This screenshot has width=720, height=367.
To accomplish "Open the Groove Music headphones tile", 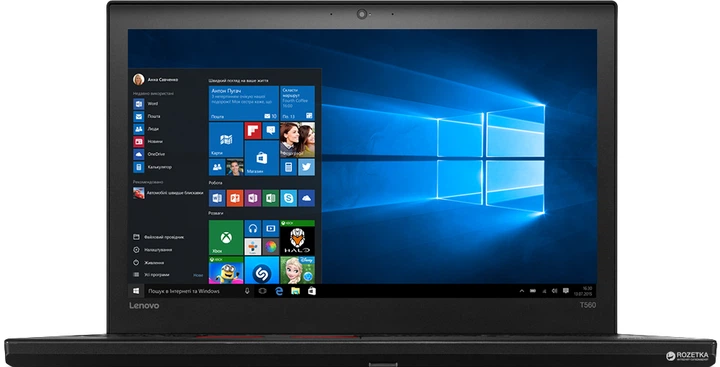I will tap(253, 228).
